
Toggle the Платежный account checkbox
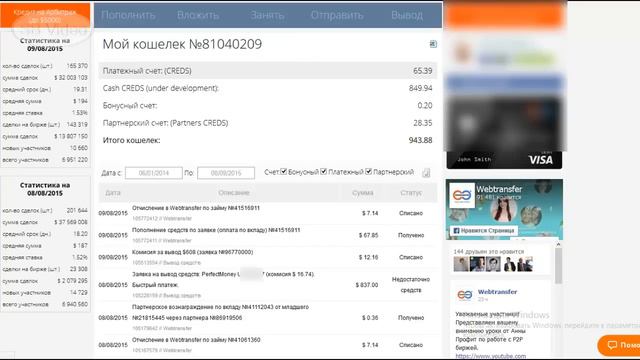click(324, 171)
